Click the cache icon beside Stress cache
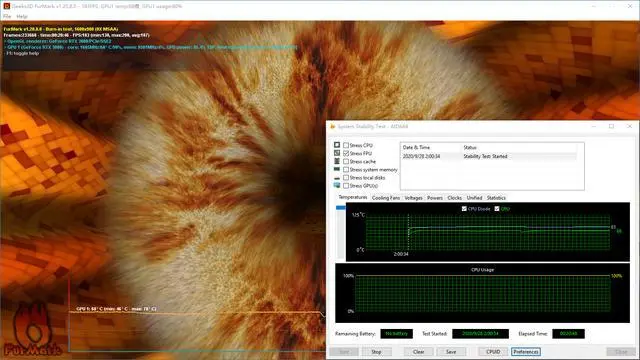 (337, 161)
